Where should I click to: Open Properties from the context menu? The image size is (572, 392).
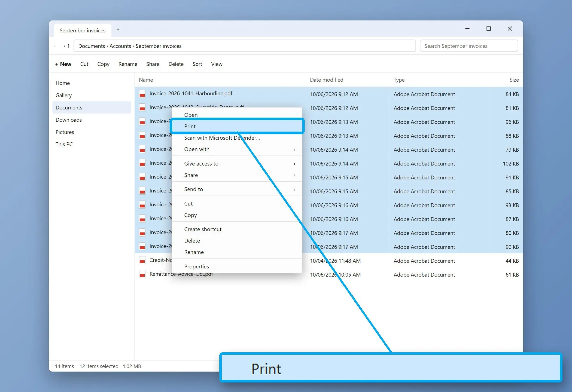pyautogui.click(x=237, y=267)
